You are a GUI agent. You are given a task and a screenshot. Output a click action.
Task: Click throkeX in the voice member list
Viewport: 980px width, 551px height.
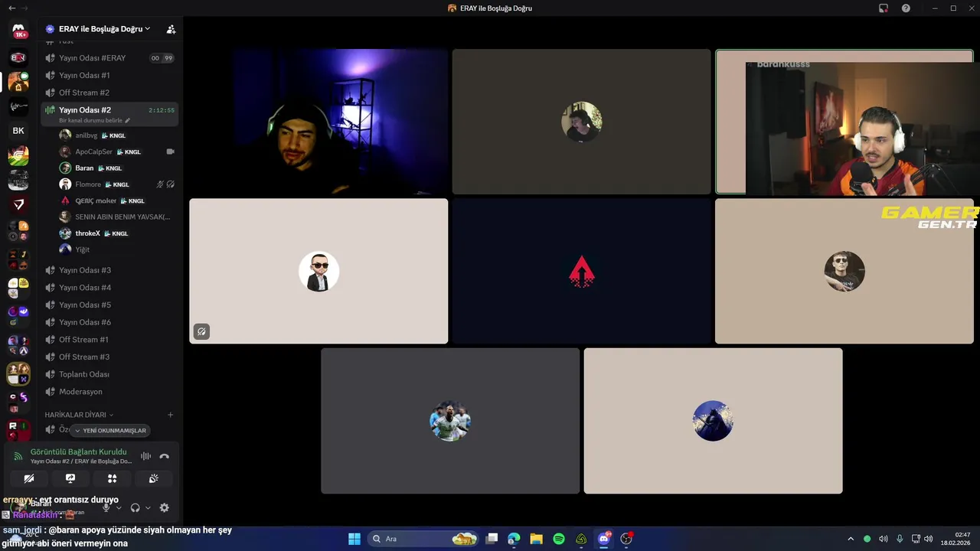(x=116, y=233)
